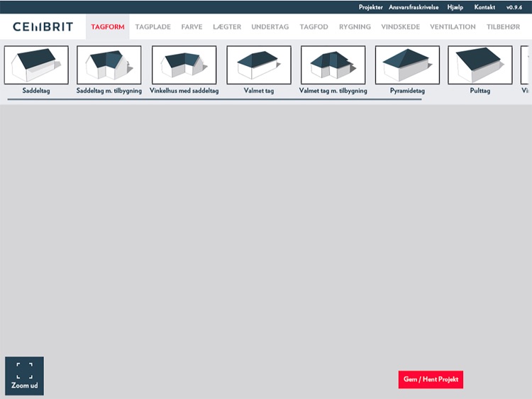
Task: Click the Cembrit logo
Action: [43, 27]
